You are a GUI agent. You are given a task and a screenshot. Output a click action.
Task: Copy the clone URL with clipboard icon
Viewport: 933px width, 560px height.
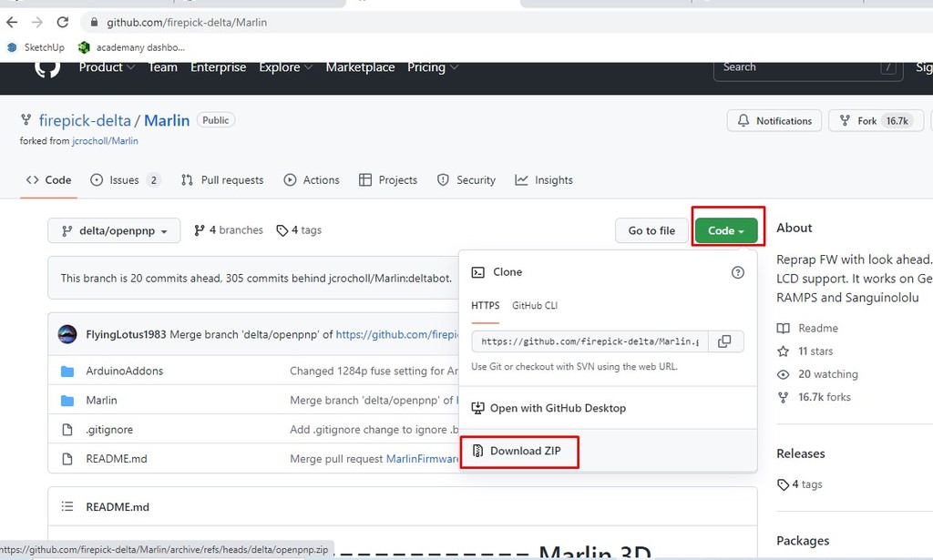click(x=724, y=341)
